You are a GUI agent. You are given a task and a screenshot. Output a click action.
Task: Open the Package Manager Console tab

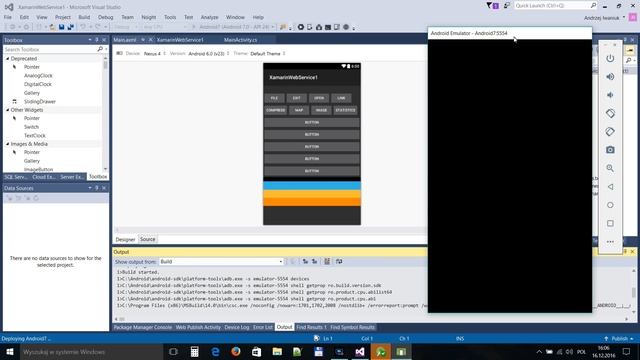142,327
